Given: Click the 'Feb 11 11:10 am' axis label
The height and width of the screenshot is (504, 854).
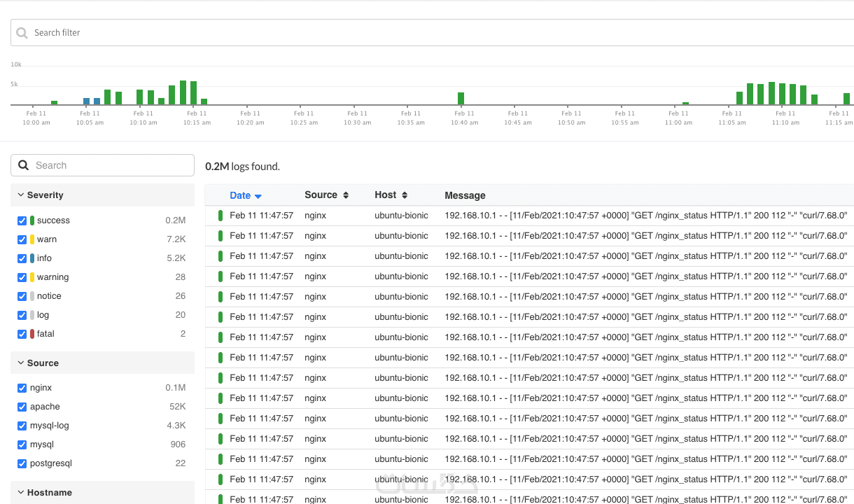Looking at the screenshot, I should pos(785,118).
